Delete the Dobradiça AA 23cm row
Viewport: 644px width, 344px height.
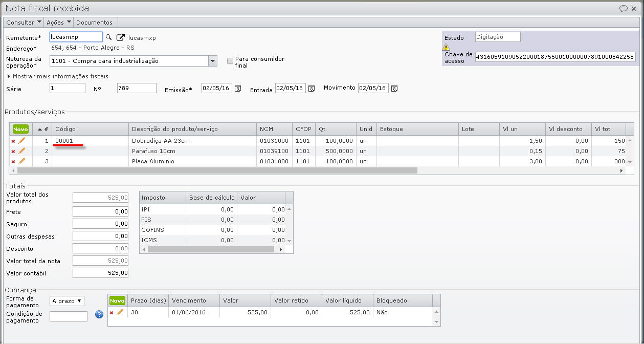point(13,141)
